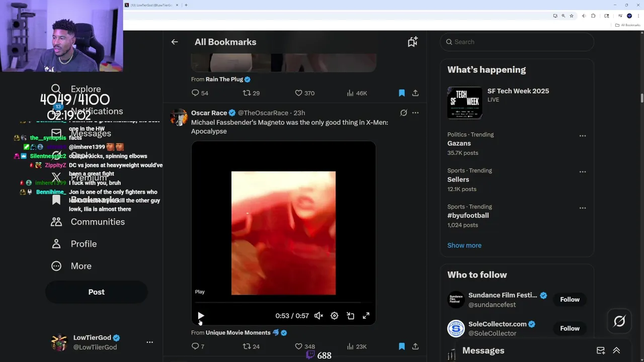644x362 pixels.
Task: Open options for the Sellers trend
Action: 582,172
